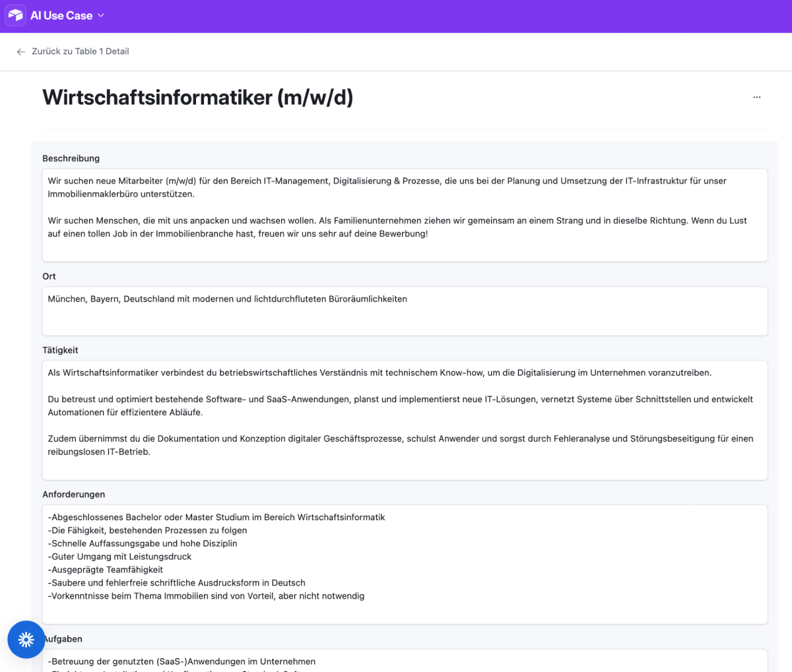Image resolution: width=792 pixels, height=672 pixels.
Task: Click paragraph starting 'Wir suchen neue Mitarbeiter'
Action: pos(387,187)
